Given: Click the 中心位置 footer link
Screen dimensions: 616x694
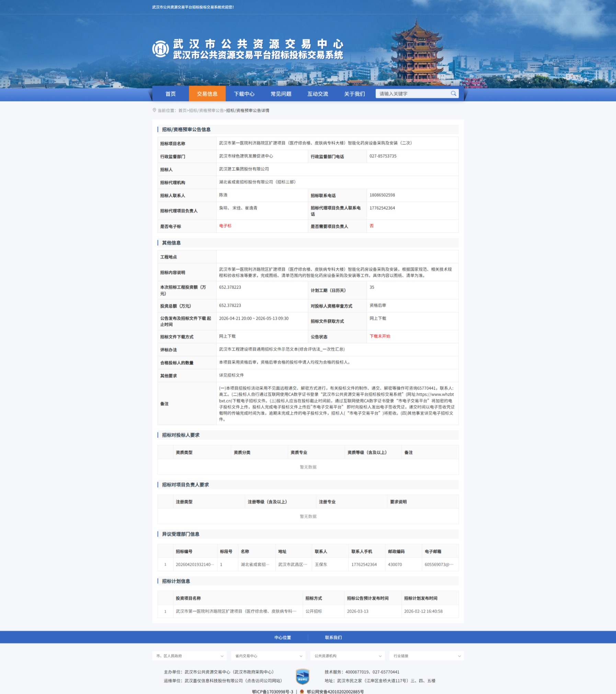Looking at the screenshot, I should click(283, 637).
